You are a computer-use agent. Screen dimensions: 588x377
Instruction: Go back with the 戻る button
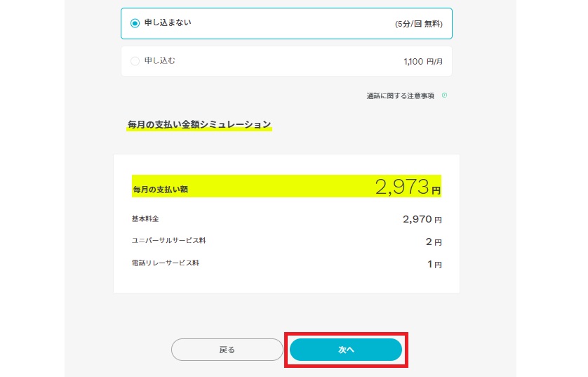tap(227, 350)
